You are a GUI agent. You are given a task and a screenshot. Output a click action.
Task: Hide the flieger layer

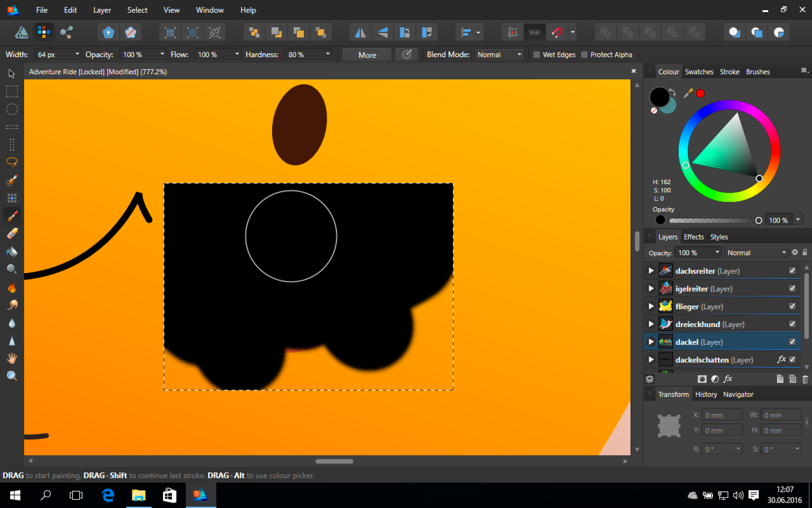[x=792, y=306]
